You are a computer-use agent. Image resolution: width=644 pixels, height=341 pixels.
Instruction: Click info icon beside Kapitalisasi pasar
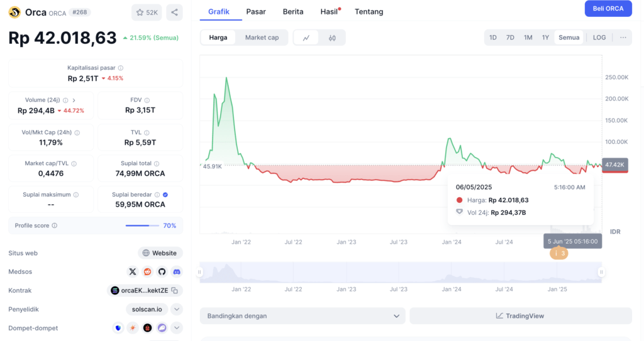(x=121, y=68)
